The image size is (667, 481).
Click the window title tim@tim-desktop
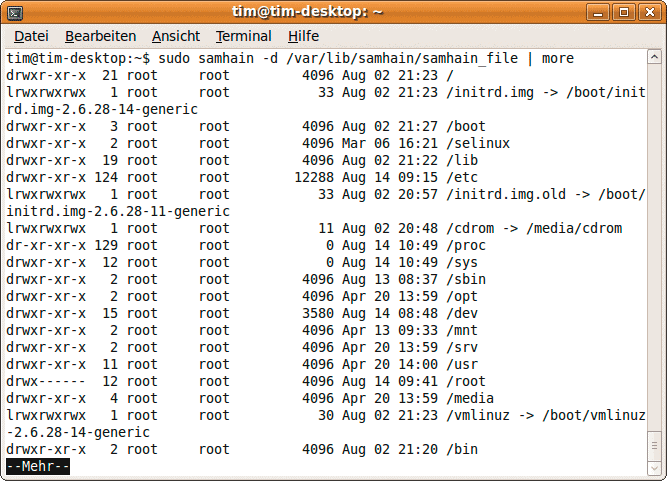(x=307, y=11)
